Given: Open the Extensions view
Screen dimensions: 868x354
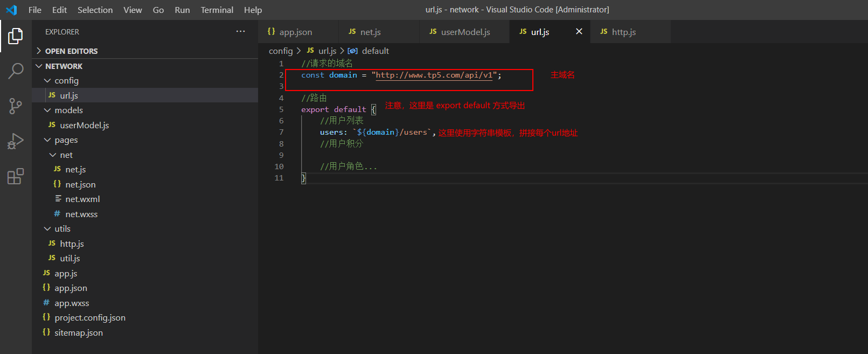Looking at the screenshot, I should coord(16,176).
